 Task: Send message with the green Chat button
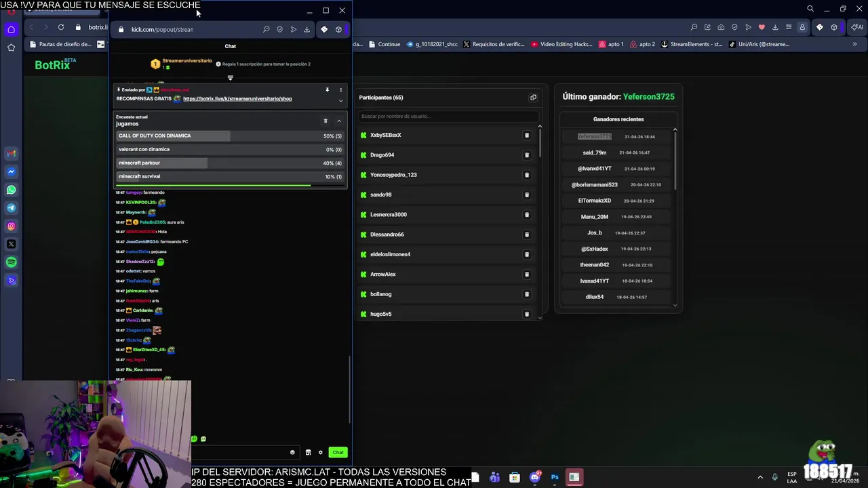pos(338,452)
